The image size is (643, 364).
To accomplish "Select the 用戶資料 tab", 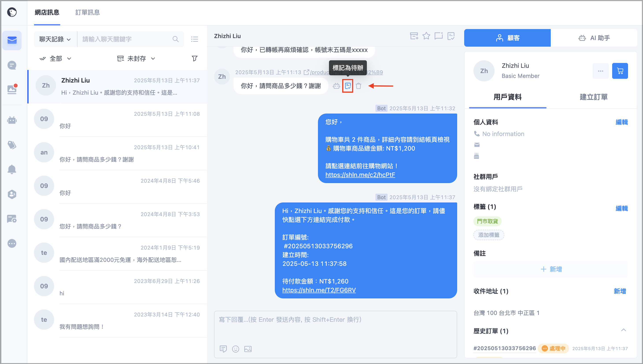I will tap(507, 97).
